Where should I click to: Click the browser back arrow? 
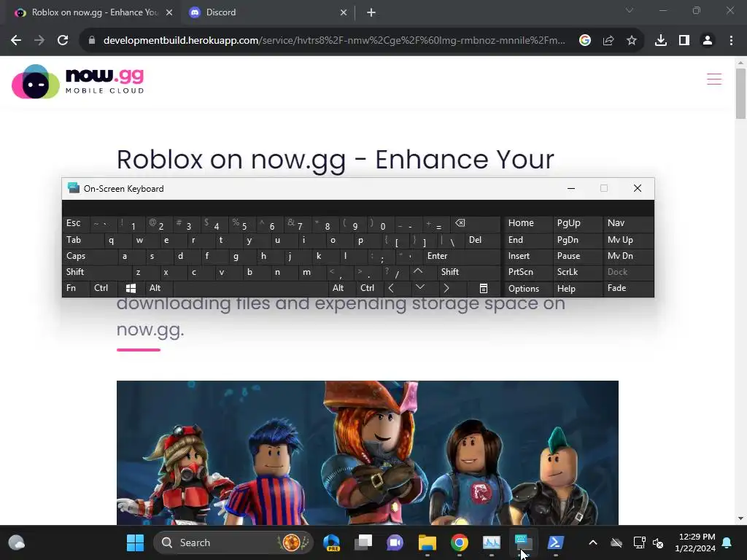click(16, 41)
